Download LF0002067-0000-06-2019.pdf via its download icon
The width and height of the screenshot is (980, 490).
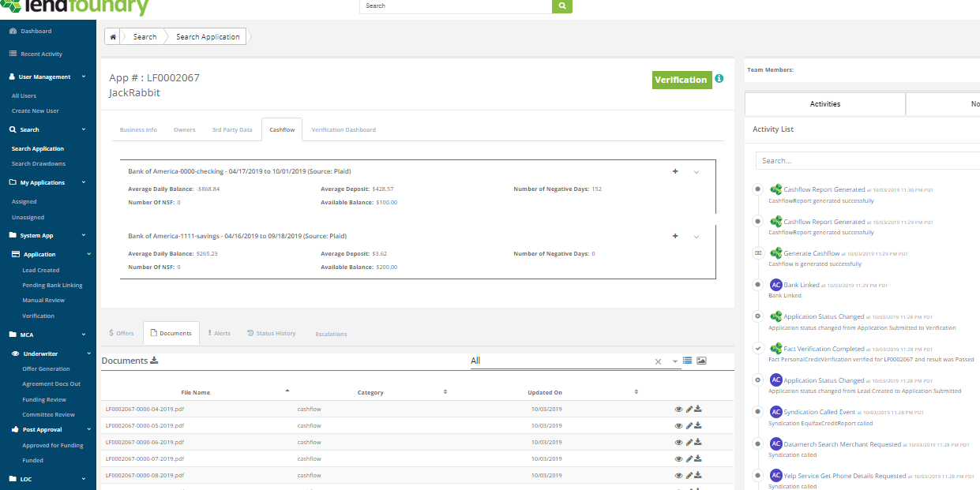(x=698, y=442)
